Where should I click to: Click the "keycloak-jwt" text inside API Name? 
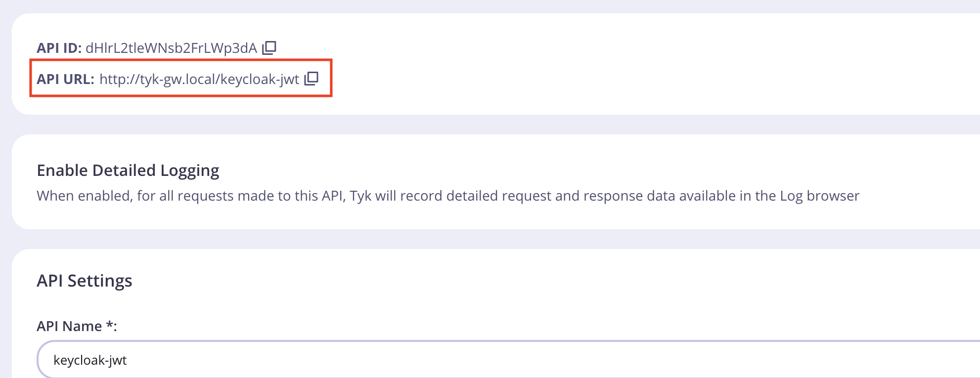click(x=90, y=360)
